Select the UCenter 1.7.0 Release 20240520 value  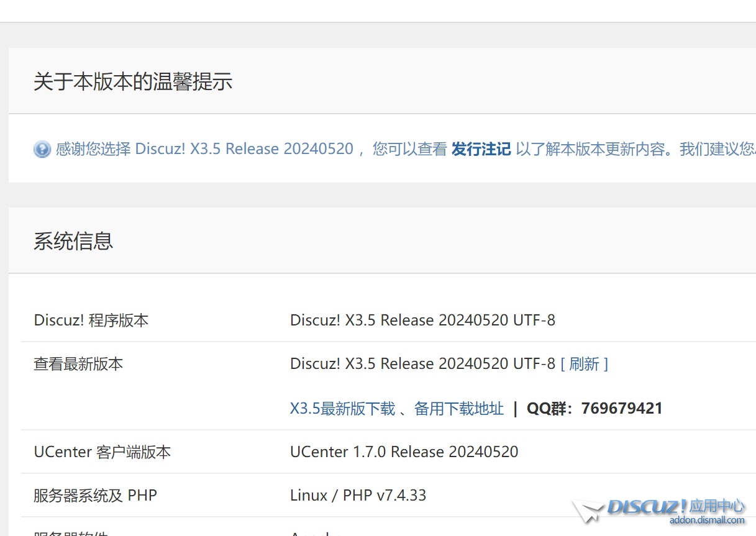404,452
